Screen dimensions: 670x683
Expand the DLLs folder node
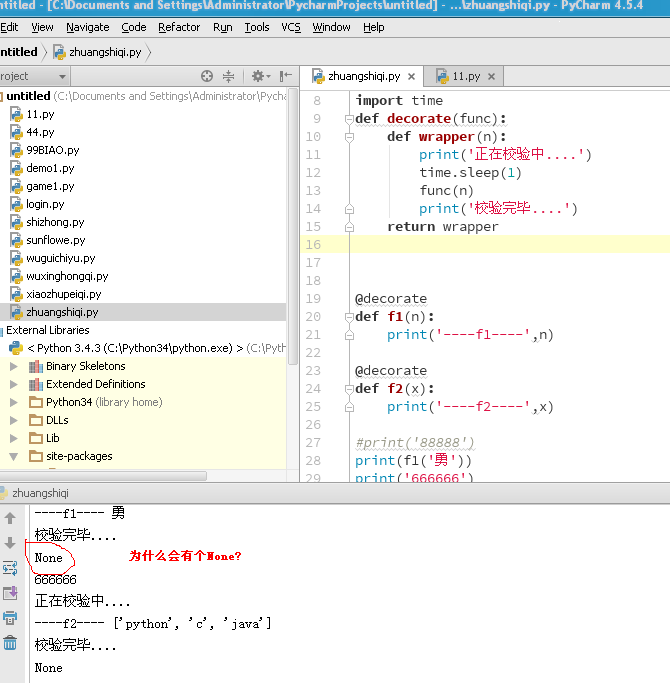[x=14, y=420]
